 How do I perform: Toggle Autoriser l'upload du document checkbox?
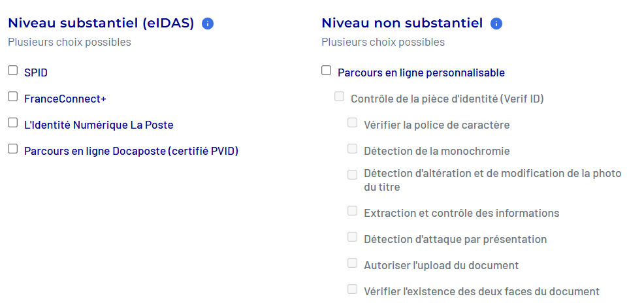click(x=353, y=263)
